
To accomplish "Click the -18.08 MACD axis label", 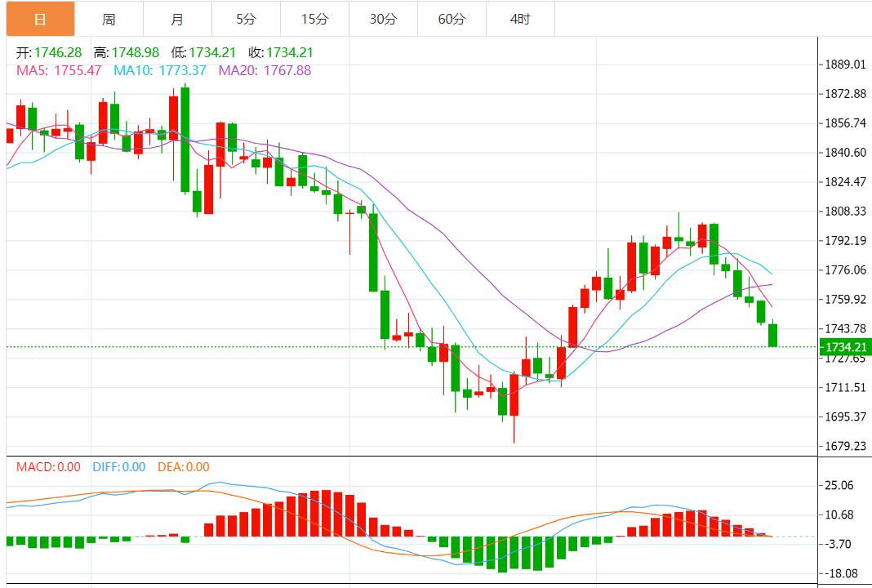I will pyautogui.click(x=841, y=573).
